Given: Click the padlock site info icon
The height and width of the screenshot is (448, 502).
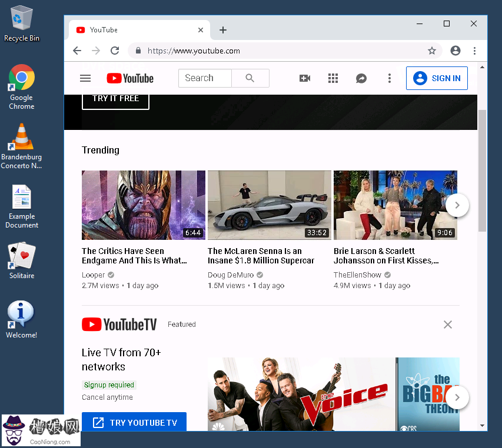Looking at the screenshot, I should click(138, 51).
